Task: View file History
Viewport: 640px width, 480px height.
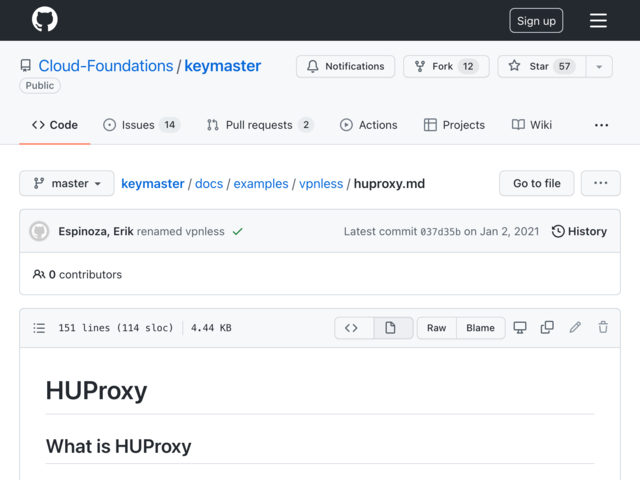Action: click(x=579, y=231)
